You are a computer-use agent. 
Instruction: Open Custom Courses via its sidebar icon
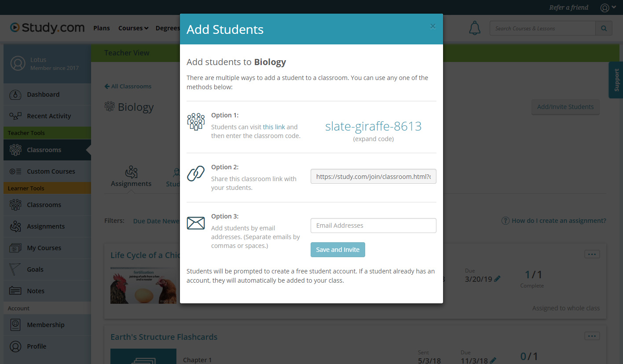click(15, 171)
